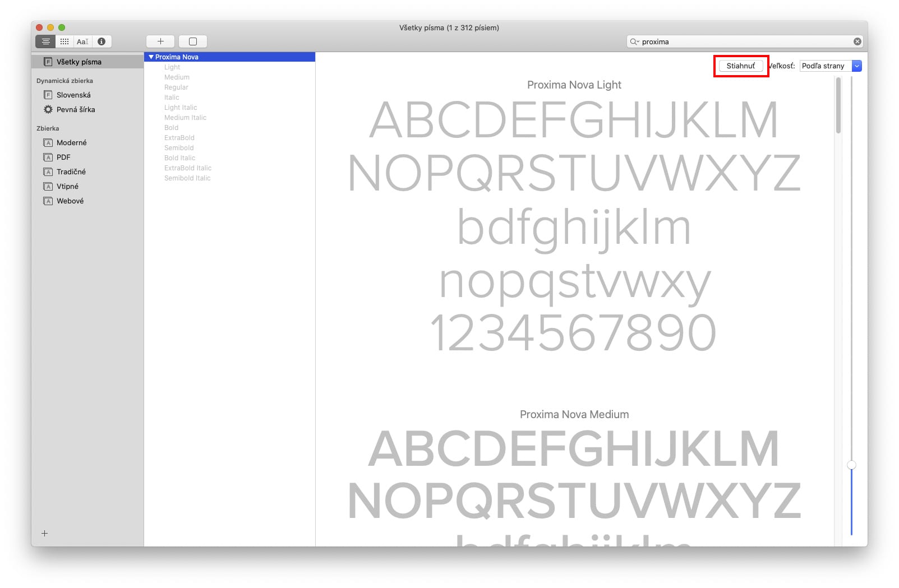The width and height of the screenshot is (899, 588).
Task: Minimize the Font Book window
Action: pos(50,27)
